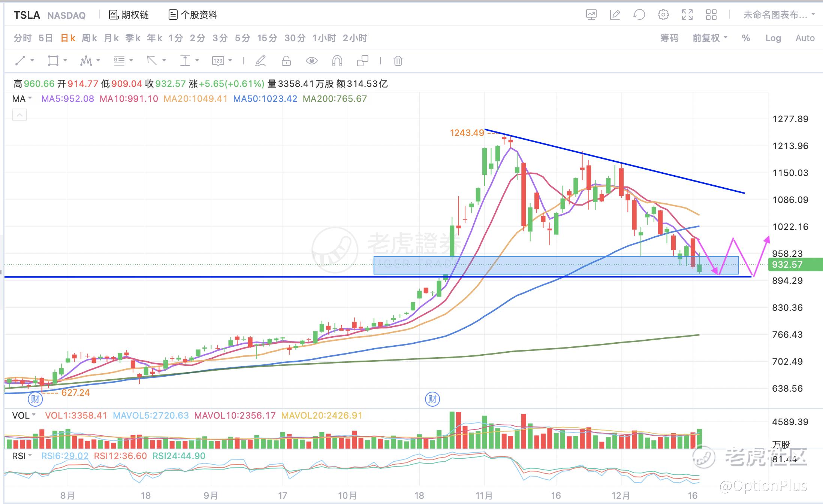Click the edit drawing pencil-square icon
The image size is (823, 504).
click(x=615, y=15)
